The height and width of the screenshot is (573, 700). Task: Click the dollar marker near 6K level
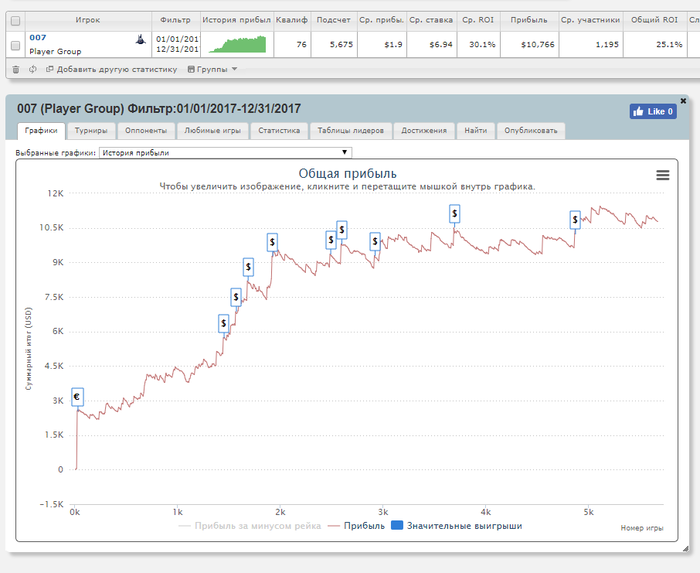(x=224, y=323)
